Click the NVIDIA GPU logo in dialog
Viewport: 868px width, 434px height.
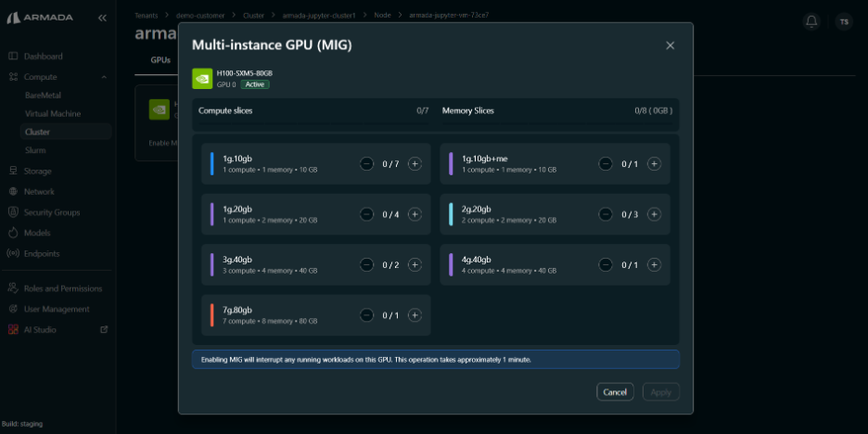tap(202, 79)
